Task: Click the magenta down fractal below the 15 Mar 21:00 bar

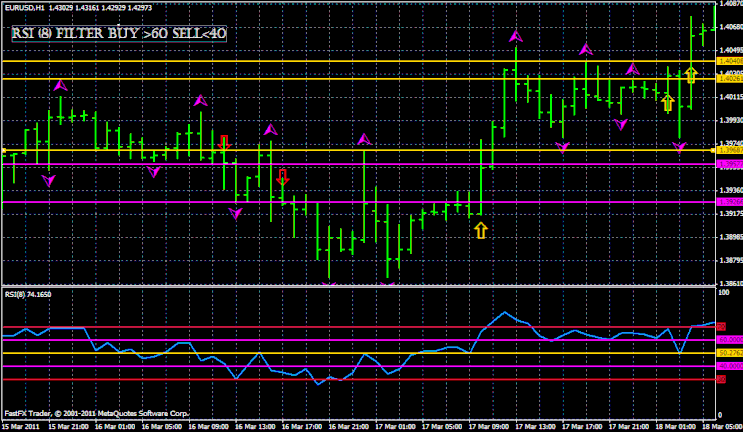Action: (48, 180)
